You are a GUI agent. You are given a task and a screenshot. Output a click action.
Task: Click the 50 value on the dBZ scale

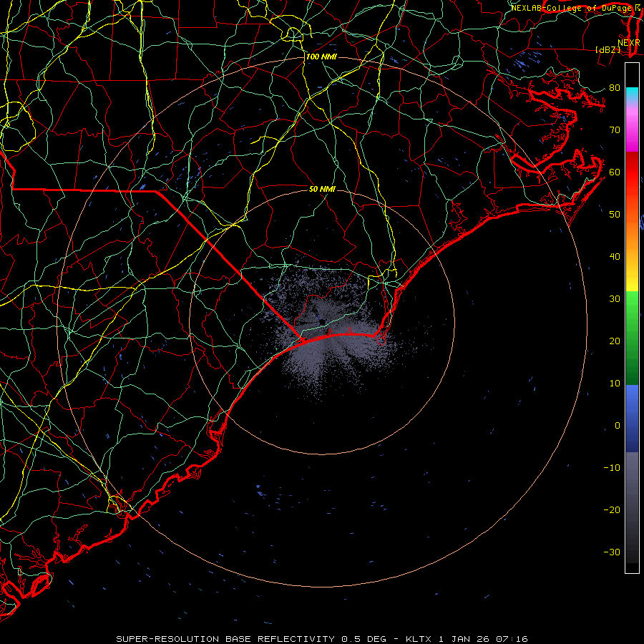pyautogui.click(x=615, y=215)
